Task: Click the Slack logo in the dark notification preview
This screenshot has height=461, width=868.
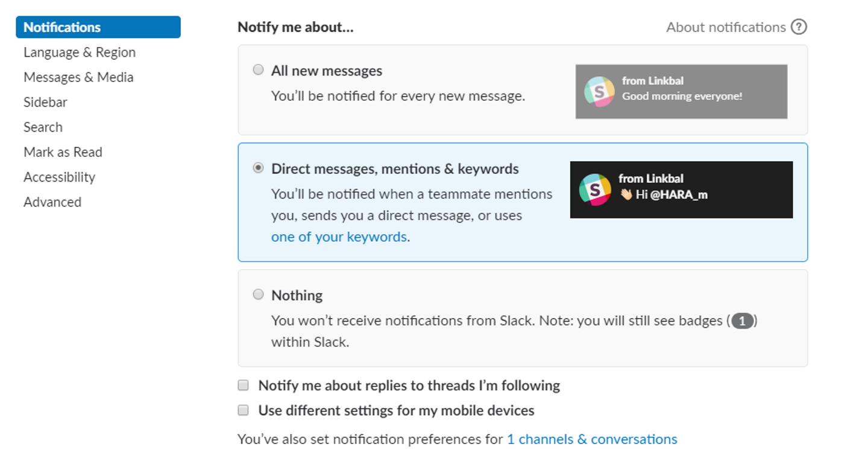Action: click(595, 189)
